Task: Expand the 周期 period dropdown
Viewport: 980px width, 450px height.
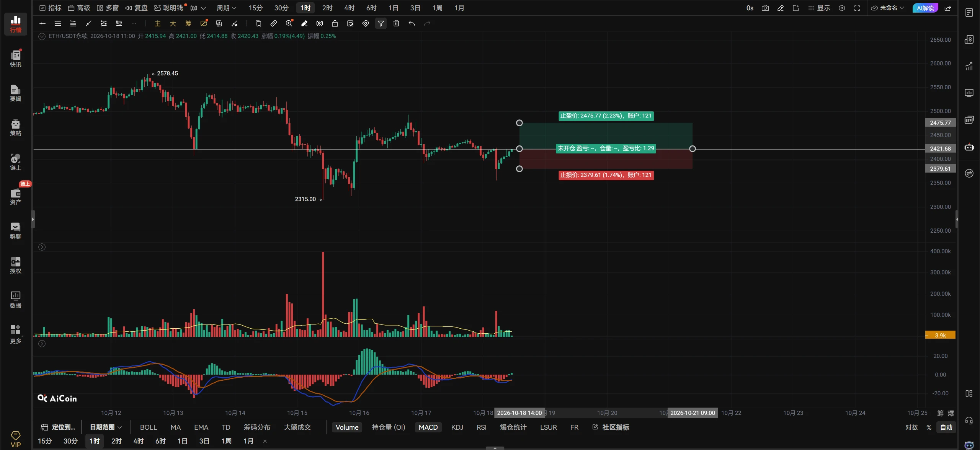Action: pos(226,8)
